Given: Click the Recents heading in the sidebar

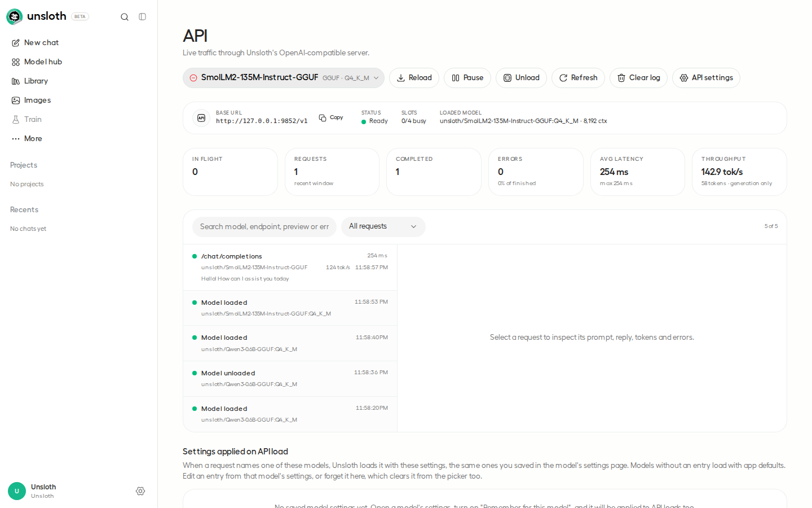Looking at the screenshot, I should [24, 209].
